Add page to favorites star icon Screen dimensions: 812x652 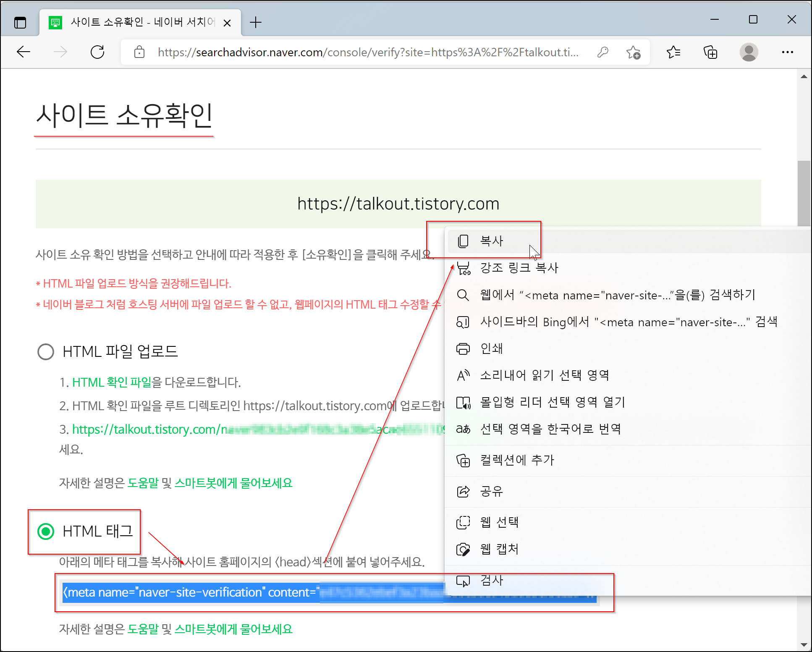(x=633, y=52)
